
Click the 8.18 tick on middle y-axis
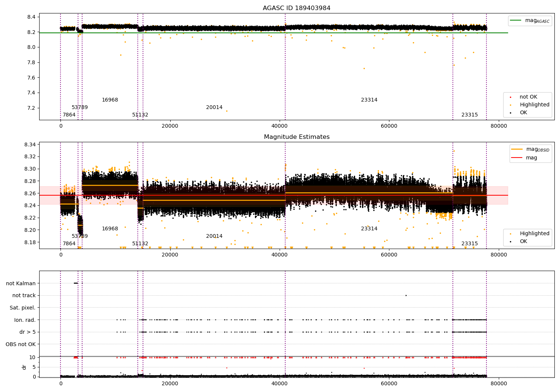[x=30, y=243]
